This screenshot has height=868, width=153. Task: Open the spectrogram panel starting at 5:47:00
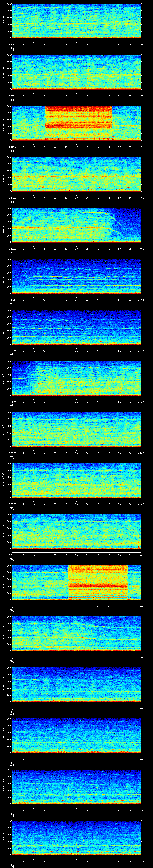(76, 174)
